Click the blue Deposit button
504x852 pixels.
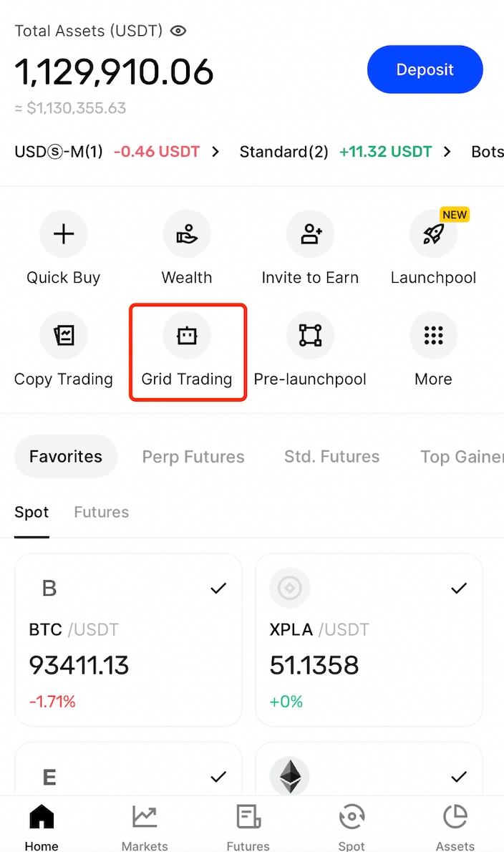coord(425,69)
